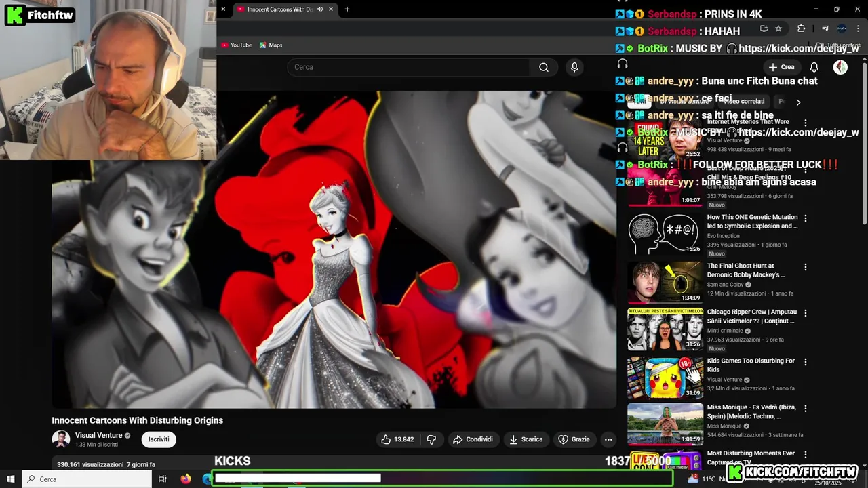868x488 pixels.
Task: Open Task View on the taskbar
Action: pos(163,479)
